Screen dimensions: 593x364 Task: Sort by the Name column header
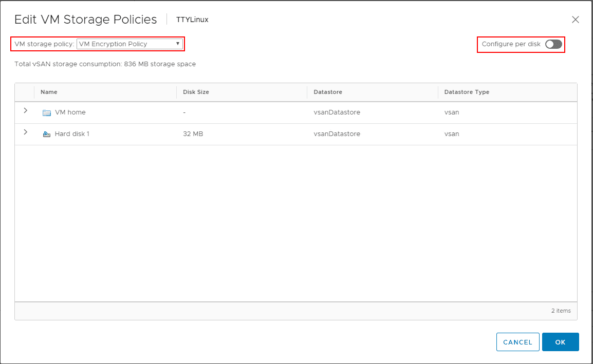(49, 92)
